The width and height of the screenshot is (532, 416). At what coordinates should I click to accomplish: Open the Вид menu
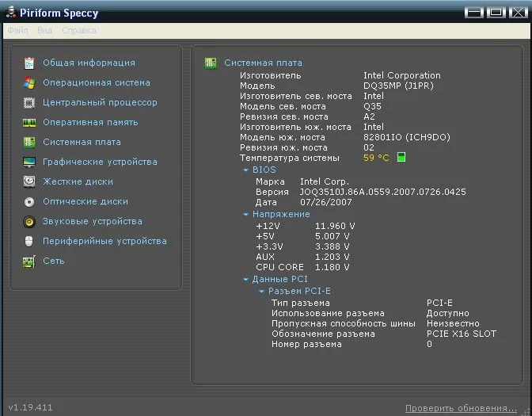point(45,30)
